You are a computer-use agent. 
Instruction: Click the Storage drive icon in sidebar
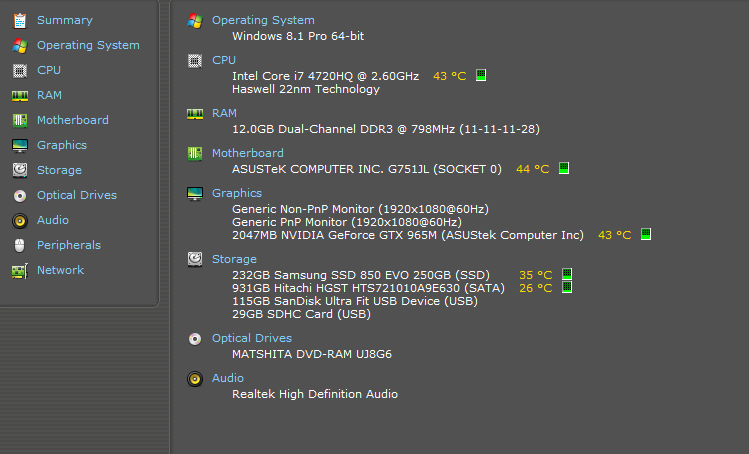[x=19, y=170]
